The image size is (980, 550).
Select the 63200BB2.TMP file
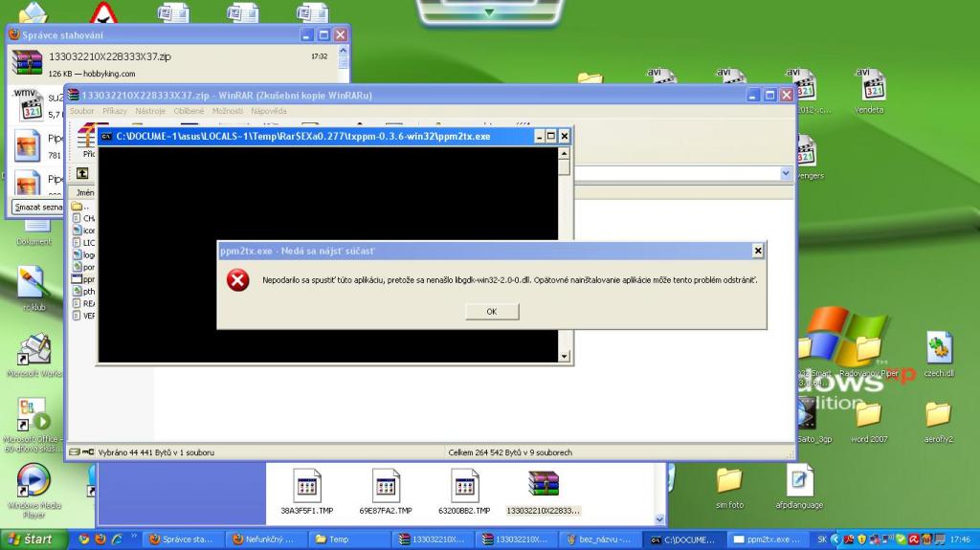tap(465, 490)
